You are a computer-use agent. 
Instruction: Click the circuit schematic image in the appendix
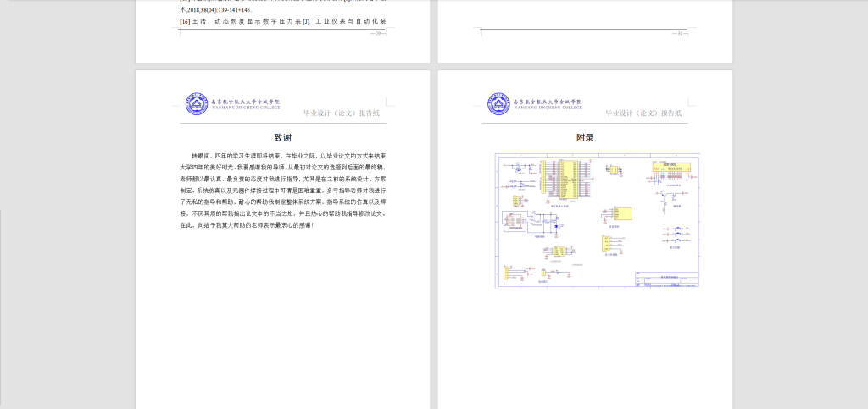tap(598, 220)
